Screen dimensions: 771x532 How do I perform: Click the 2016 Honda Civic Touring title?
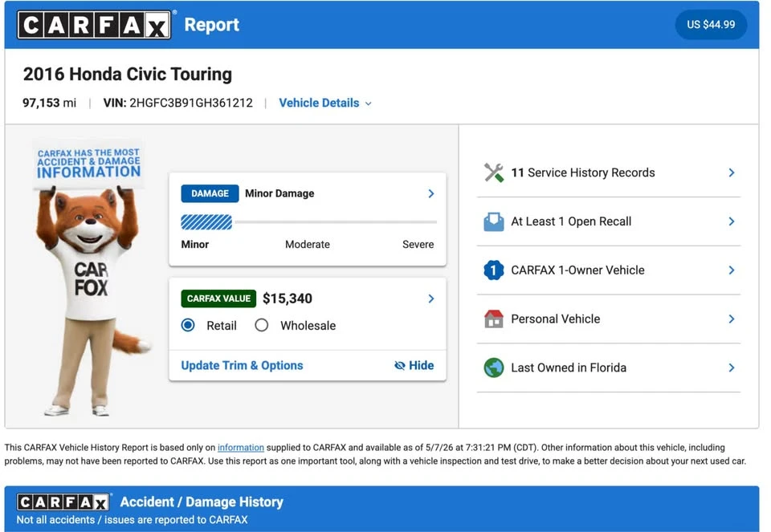pos(128,74)
